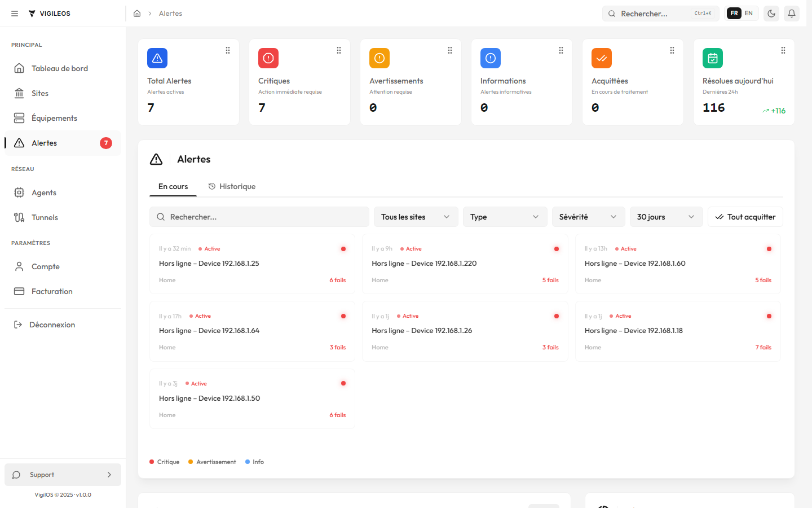Expand the Support panel chevron
This screenshot has width=812, height=508.
[109, 475]
